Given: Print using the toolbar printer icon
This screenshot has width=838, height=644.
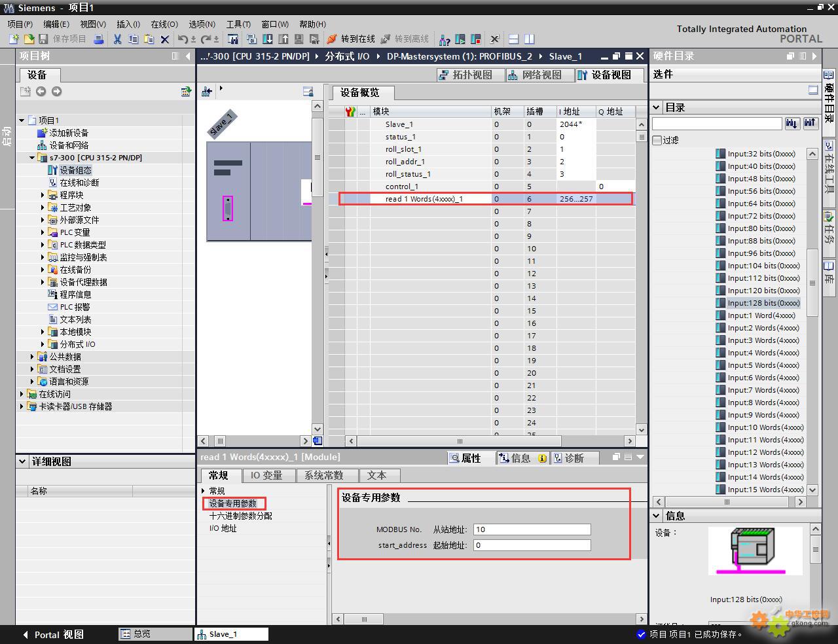Looking at the screenshot, I should coord(99,39).
